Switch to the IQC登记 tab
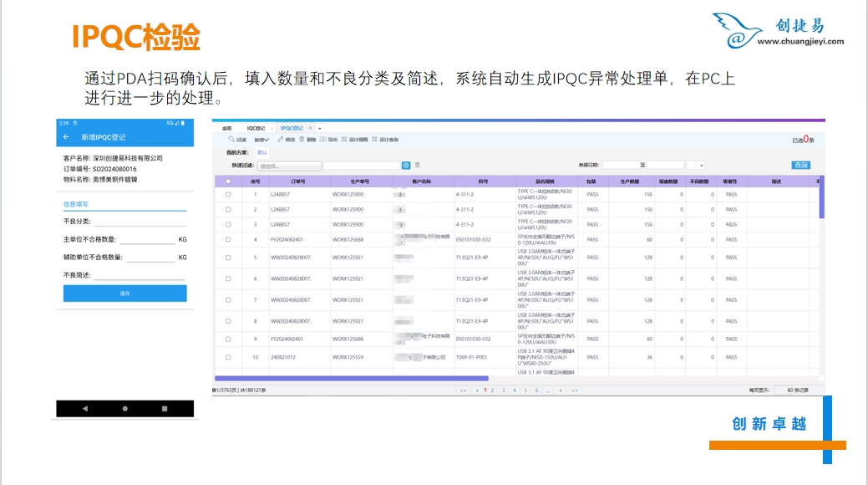This screenshot has width=868, height=485. click(255, 128)
